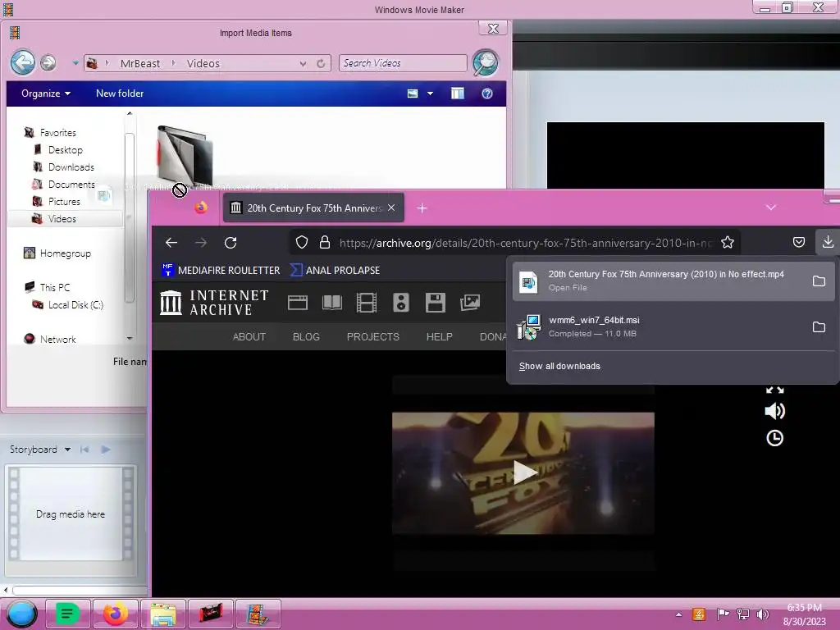Click the video player clock icon
The height and width of the screenshot is (630, 840).
774,438
